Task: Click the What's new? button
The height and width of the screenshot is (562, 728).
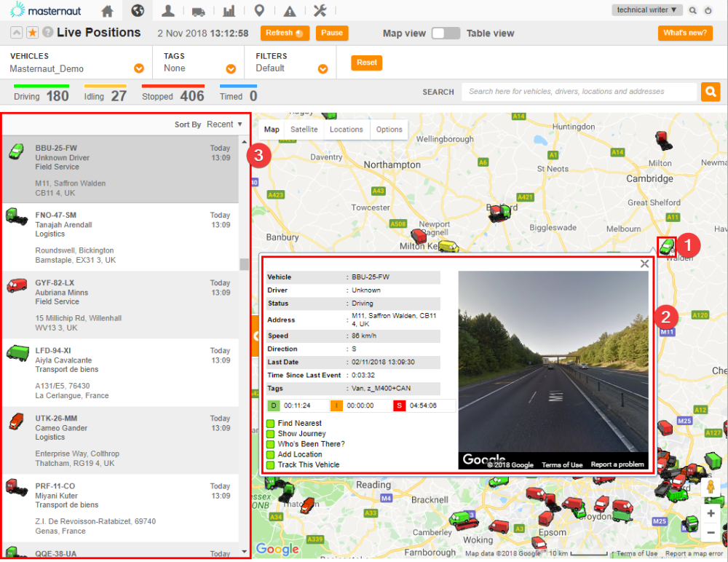Action: (685, 33)
